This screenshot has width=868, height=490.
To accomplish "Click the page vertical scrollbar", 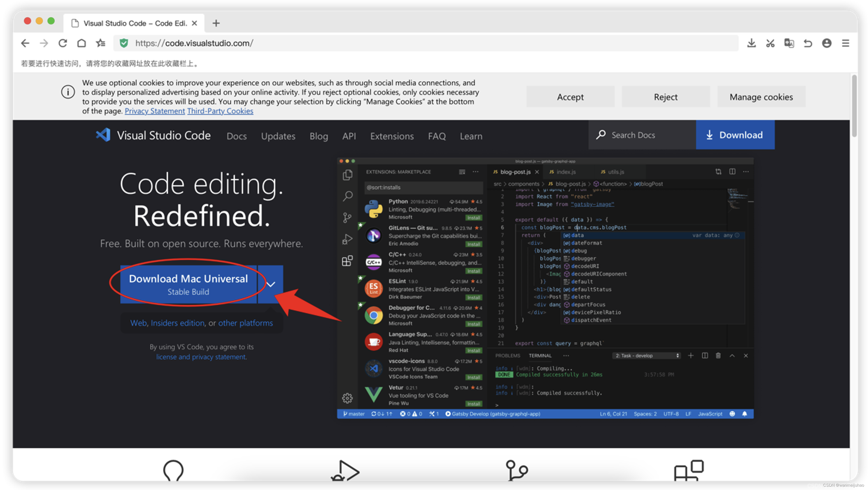I will (x=854, y=106).
